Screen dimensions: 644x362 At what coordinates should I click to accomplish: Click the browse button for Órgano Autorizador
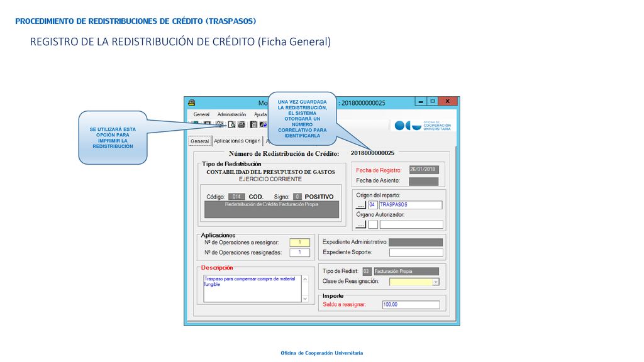point(360,224)
